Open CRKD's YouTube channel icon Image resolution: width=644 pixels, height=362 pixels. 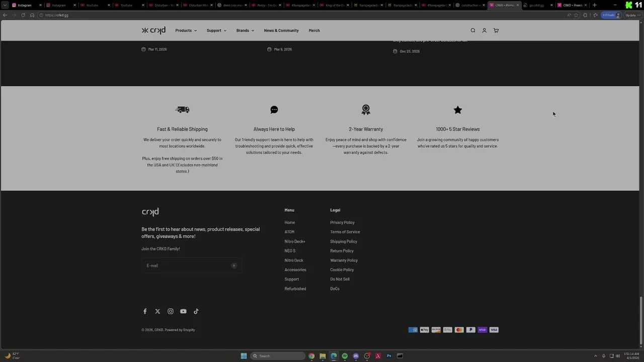tap(183, 311)
